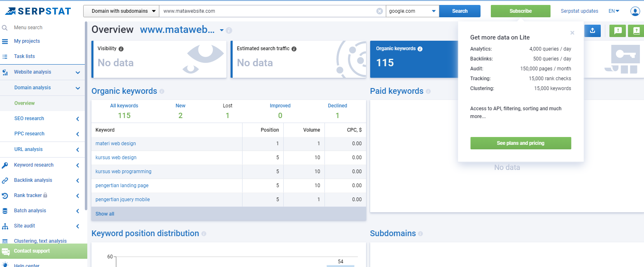Clear the domain search field with the X icon
This screenshot has width=644, height=267.
pyautogui.click(x=380, y=11)
